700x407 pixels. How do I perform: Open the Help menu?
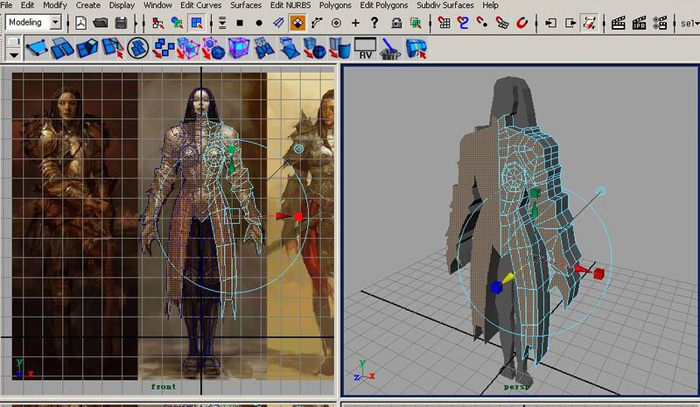[490, 5]
